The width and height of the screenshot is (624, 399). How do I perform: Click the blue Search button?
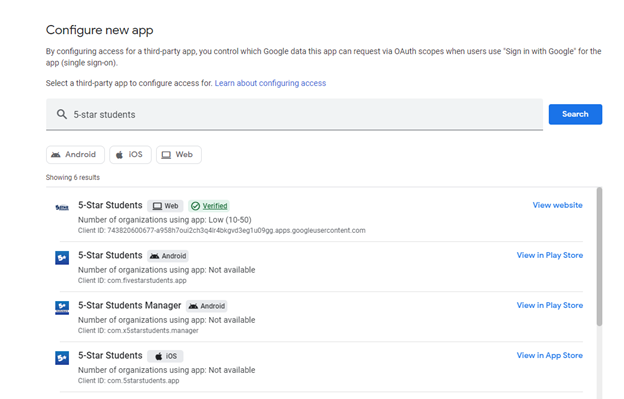click(575, 114)
